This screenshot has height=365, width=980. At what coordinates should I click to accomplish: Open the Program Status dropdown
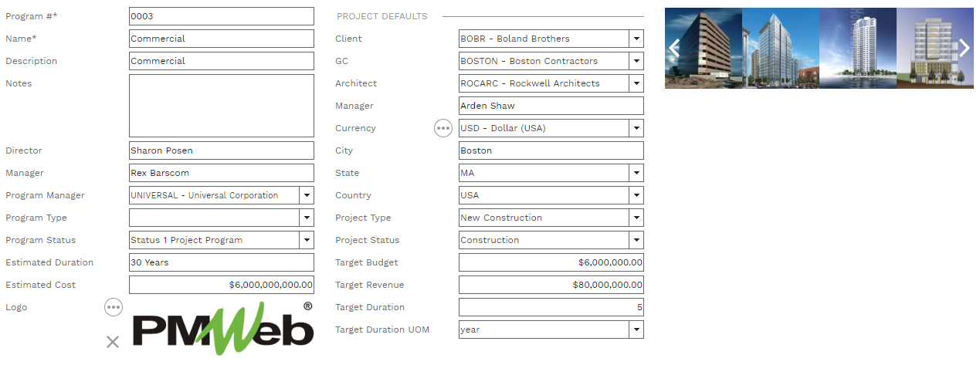point(306,240)
